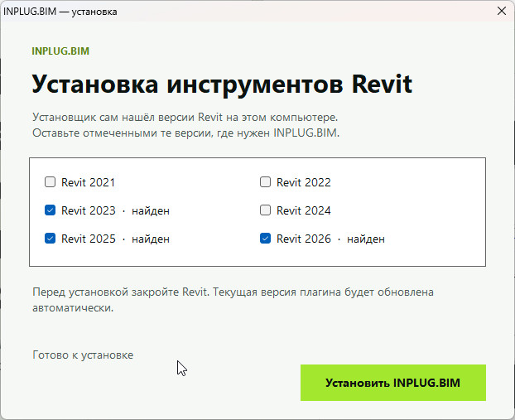Screen dimensions: 515x420
Task: Uncheck the Revit 2023 checkbox
Action: point(50,210)
